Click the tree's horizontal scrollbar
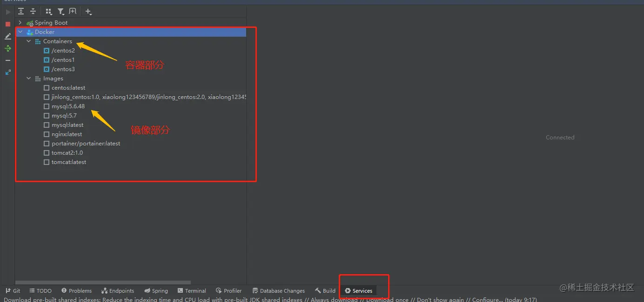This screenshot has height=302, width=644. tap(103, 282)
